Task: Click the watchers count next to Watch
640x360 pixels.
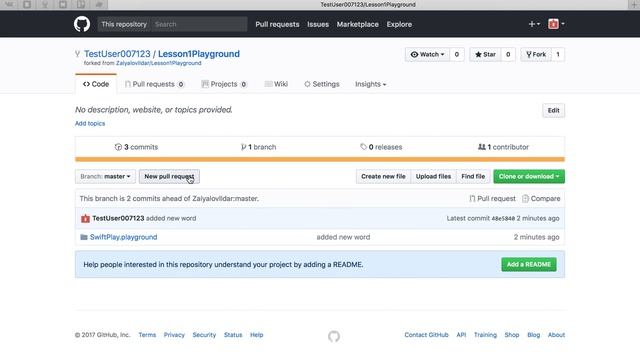Action: point(457,54)
